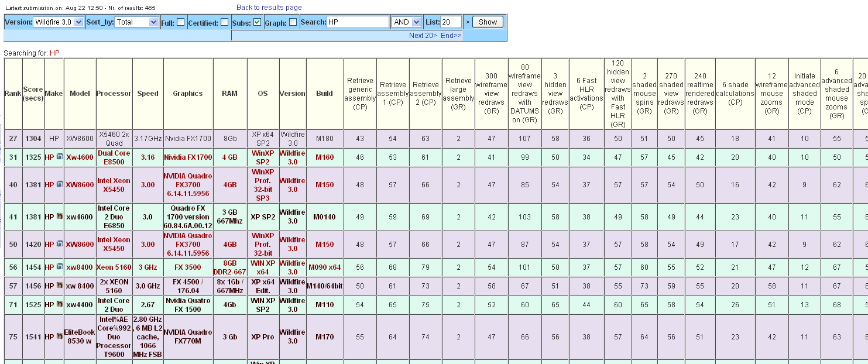The width and height of the screenshot is (868, 364).
Task: Click the FX 4500 / 176.04 graphics cell
Action: [x=188, y=286]
